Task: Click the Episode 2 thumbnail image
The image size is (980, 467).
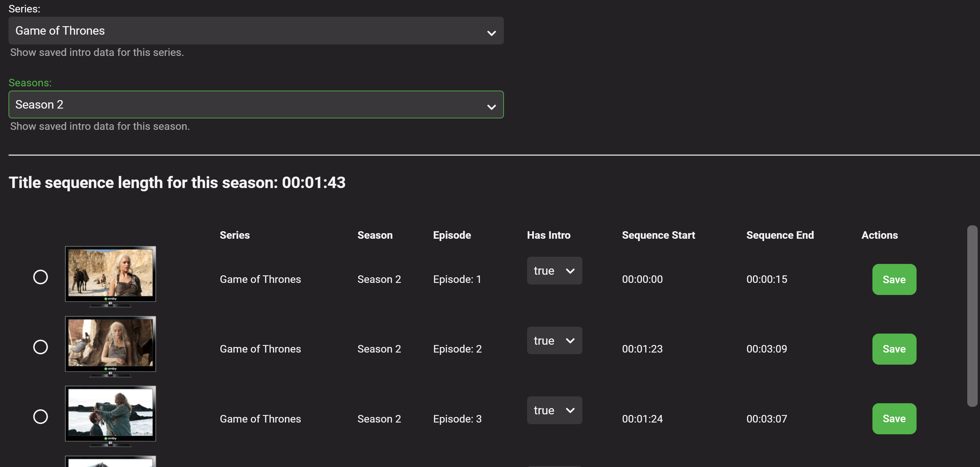Action: (110, 345)
